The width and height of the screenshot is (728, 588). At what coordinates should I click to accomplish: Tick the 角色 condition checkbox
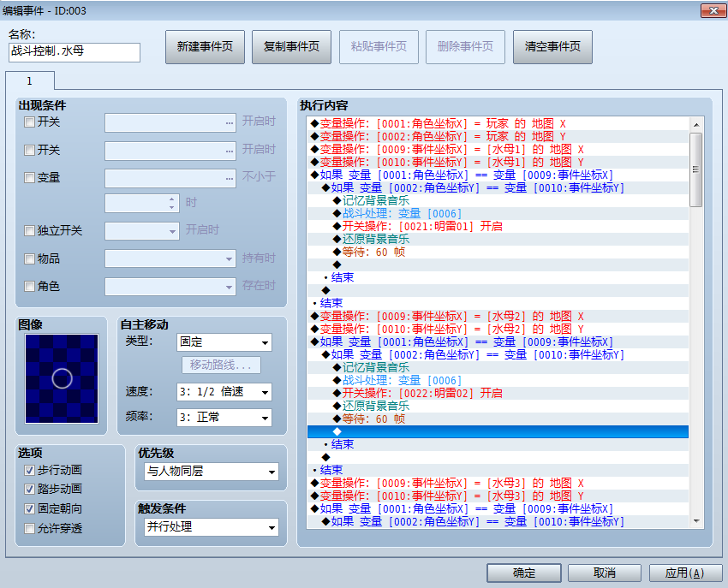pos(29,287)
